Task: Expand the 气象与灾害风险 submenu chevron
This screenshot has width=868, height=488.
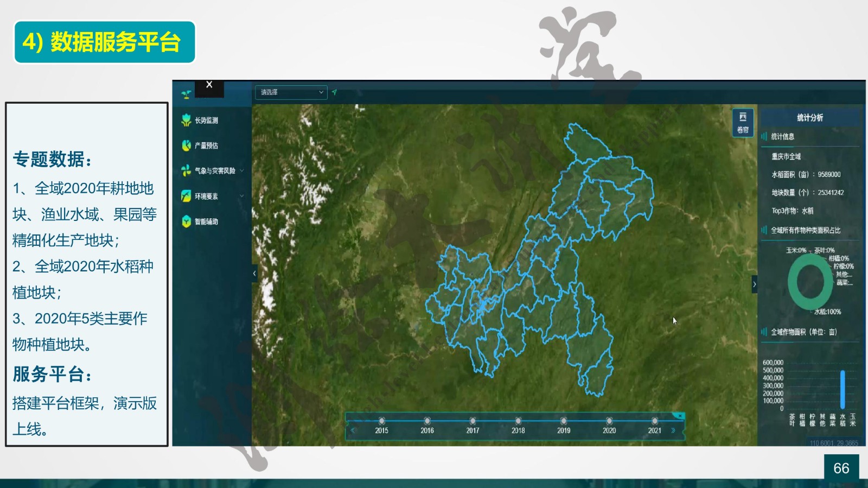Action: [242, 170]
